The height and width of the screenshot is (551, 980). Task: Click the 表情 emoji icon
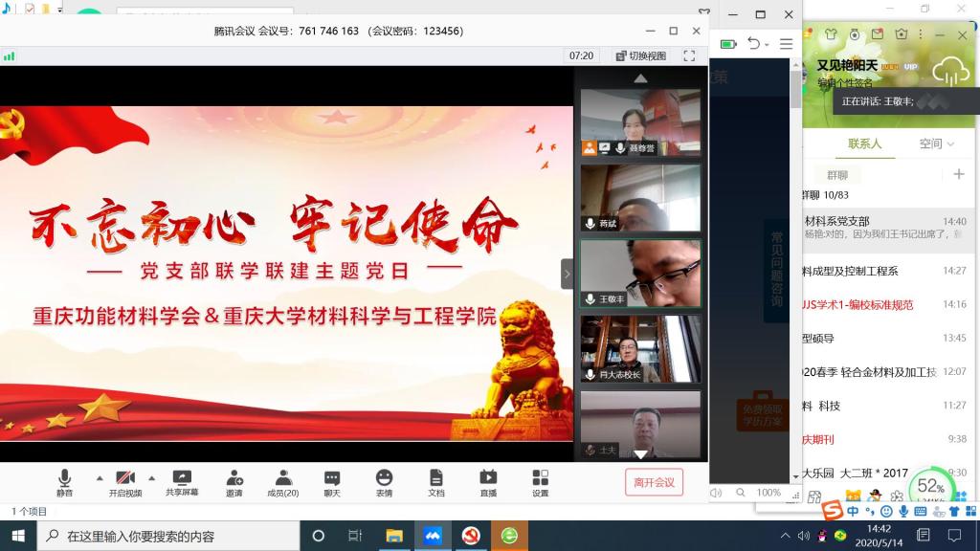384,482
